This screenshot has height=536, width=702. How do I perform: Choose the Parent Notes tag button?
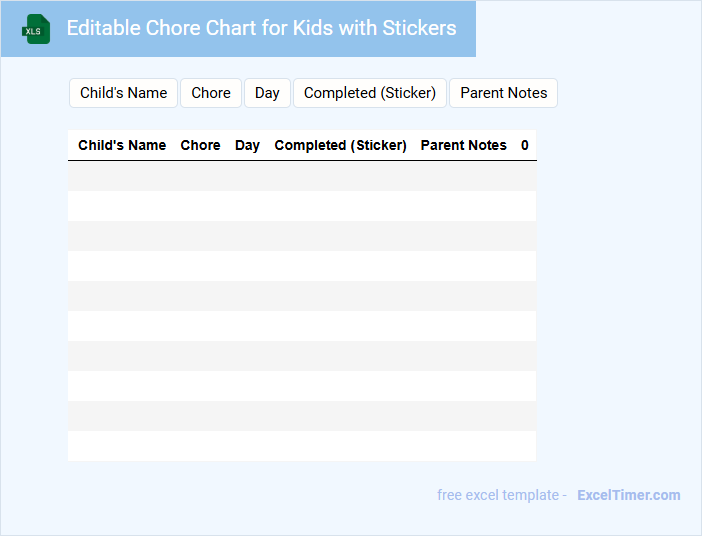pyautogui.click(x=503, y=93)
